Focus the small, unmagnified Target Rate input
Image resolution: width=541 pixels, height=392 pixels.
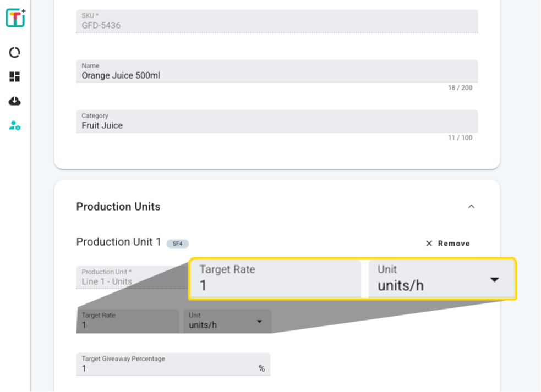click(x=127, y=321)
